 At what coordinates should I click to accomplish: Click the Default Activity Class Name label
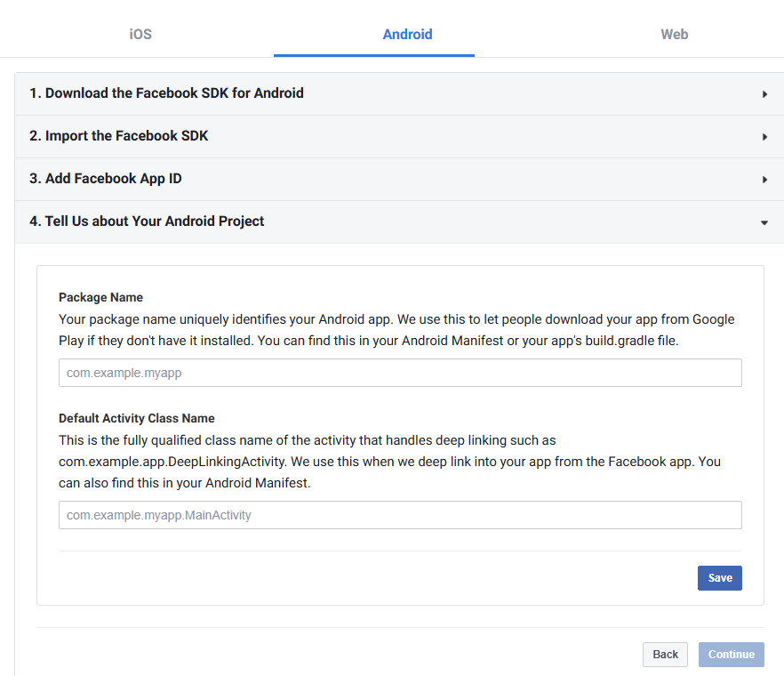click(x=137, y=418)
